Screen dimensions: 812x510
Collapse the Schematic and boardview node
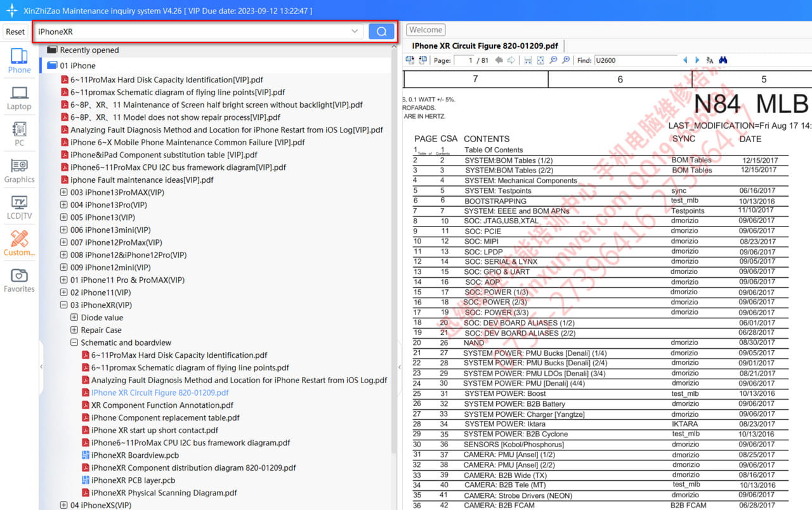click(x=74, y=343)
